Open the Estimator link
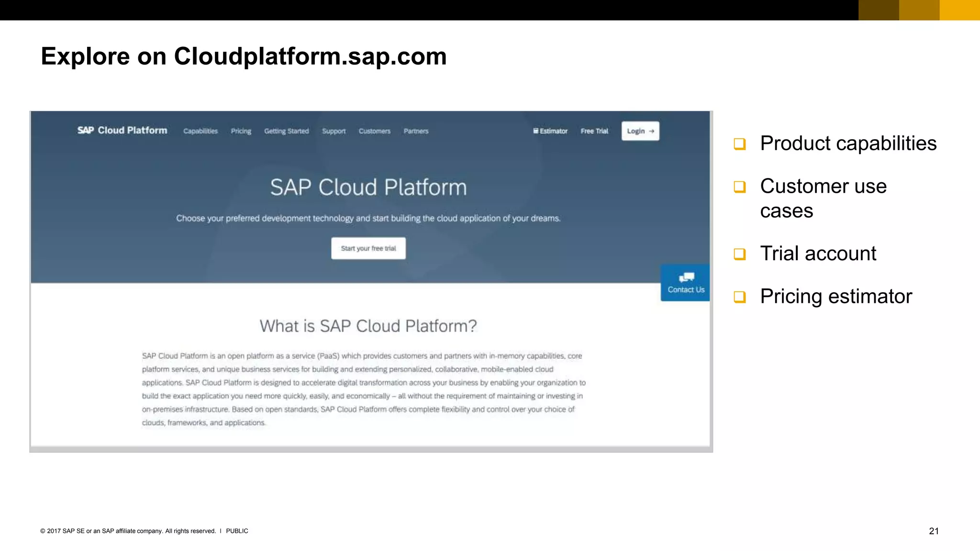980x551 pixels. click(550, 131)
